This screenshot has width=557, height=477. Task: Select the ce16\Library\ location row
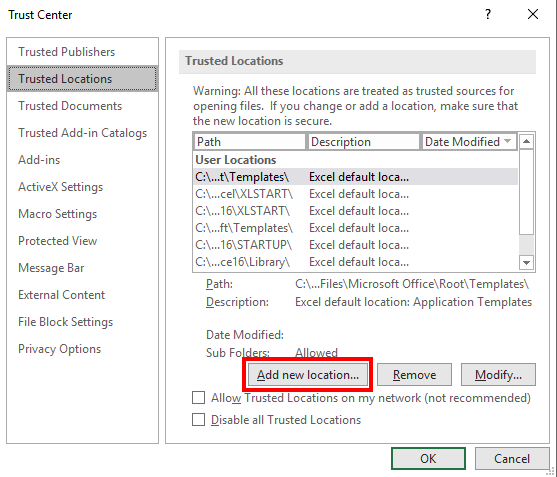pos(355,262)
